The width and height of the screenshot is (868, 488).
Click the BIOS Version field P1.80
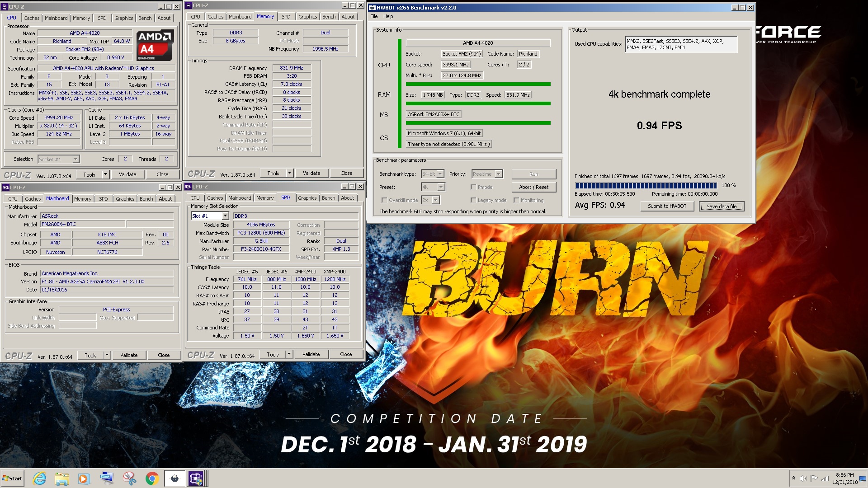coord(107,282)
